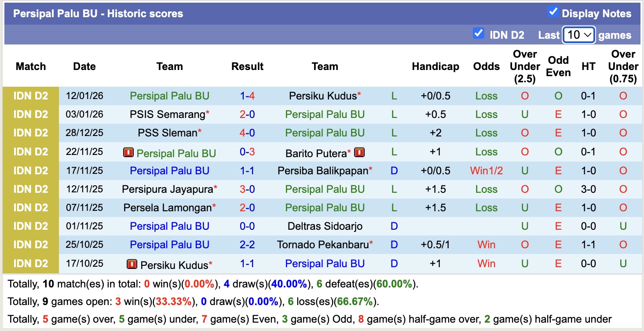644x331 pixels.
Task: Select the IDN D2 badge on the 22/11/25 row
Action: (x=30, y=151)
